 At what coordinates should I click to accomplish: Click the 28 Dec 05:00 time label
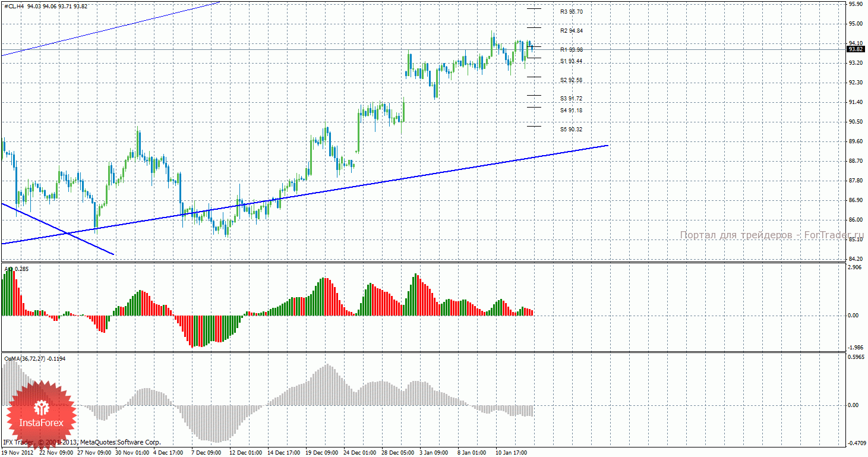[397, 453]
